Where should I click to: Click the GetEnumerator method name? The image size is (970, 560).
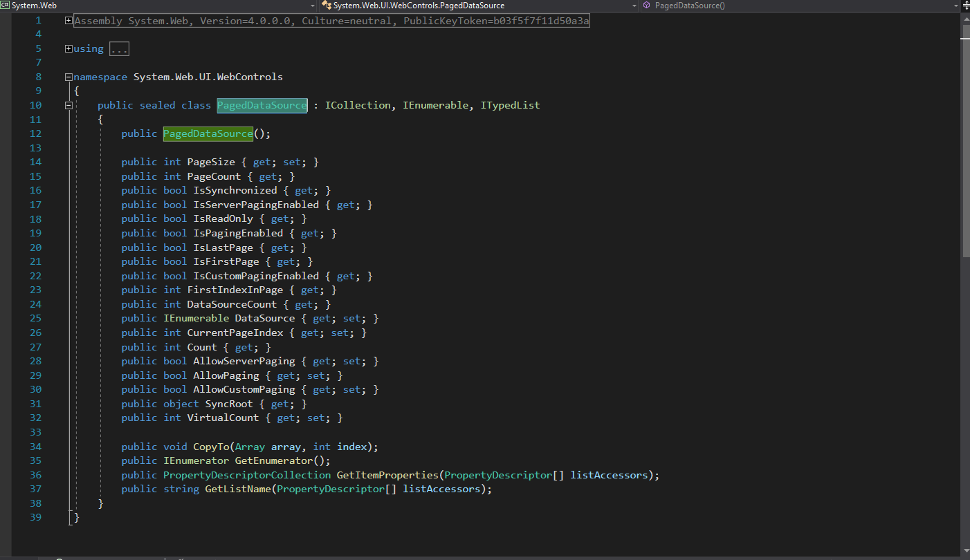(274, 460)
